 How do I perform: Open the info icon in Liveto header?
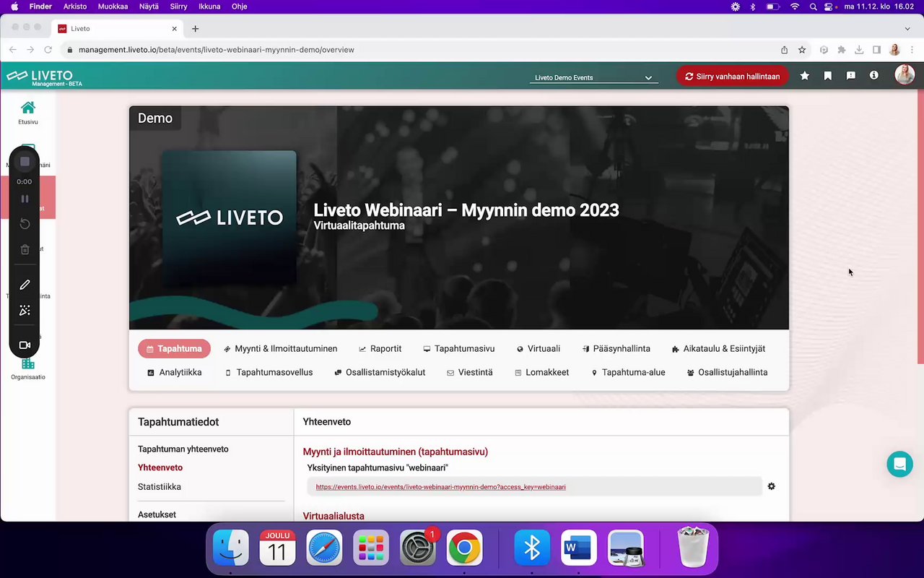(874, 75)
